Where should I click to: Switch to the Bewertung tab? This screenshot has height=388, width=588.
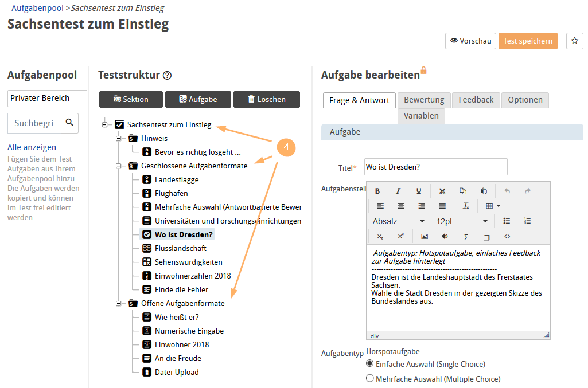424,100
